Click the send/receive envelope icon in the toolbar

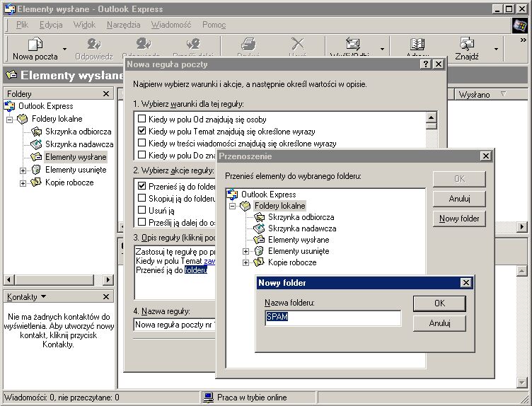(352, 44)
